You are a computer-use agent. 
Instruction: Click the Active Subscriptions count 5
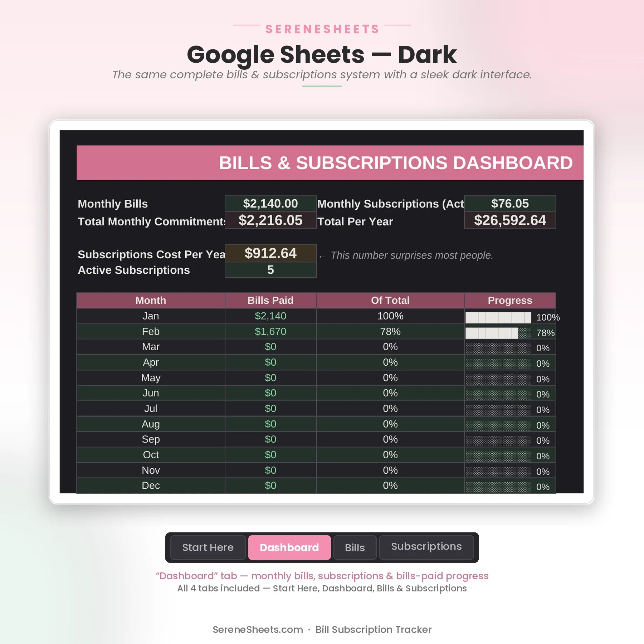click(270, 270)
